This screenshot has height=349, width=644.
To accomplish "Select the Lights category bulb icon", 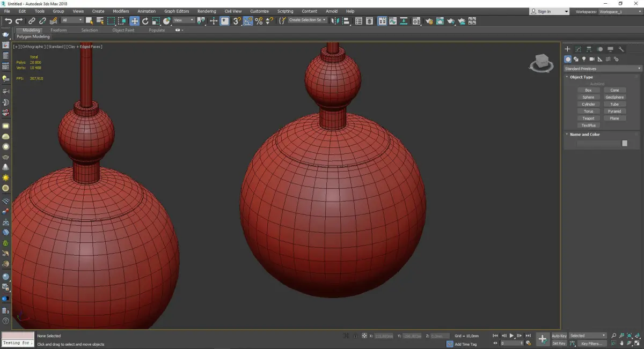I will pyautogui.click(x=583, y=59).
